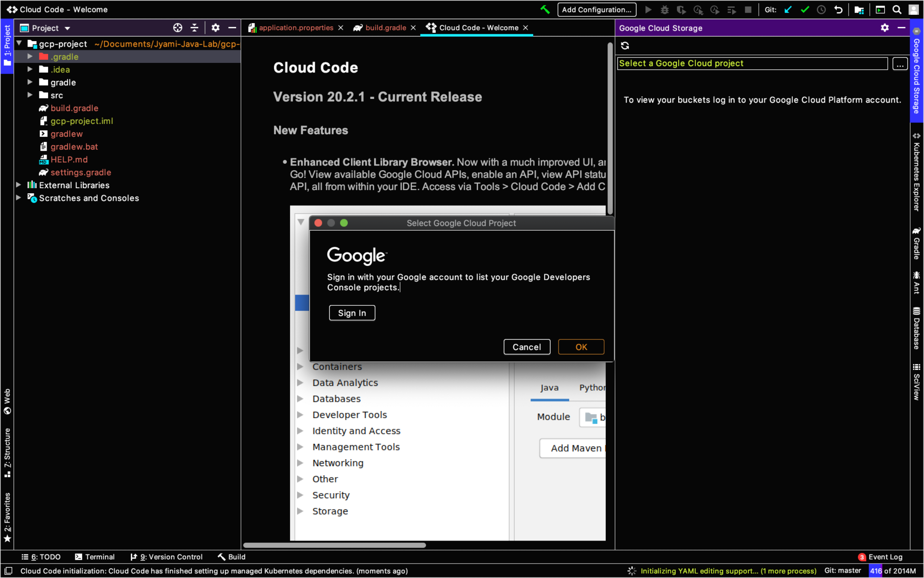Viewport: 924px width, 578px height.
Task: Open the Git history clock icon
Action: [821, 9]
